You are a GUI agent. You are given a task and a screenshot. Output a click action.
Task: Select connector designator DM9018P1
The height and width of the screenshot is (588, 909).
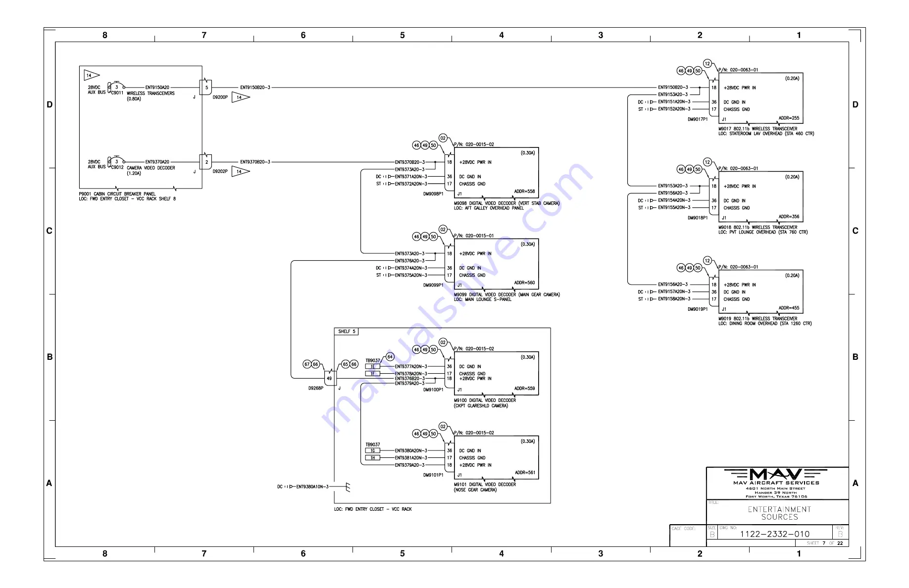pyautogui.click(x=698, y=218)
